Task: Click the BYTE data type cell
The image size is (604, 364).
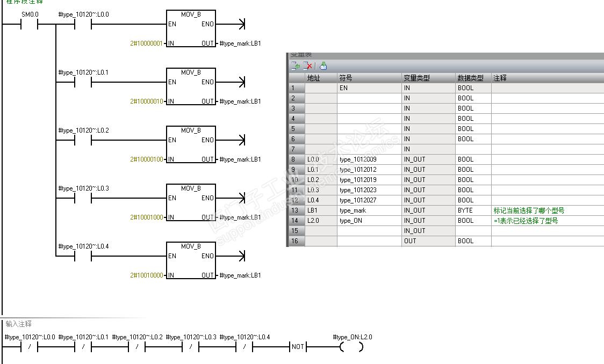Action: tap(473, 210)
